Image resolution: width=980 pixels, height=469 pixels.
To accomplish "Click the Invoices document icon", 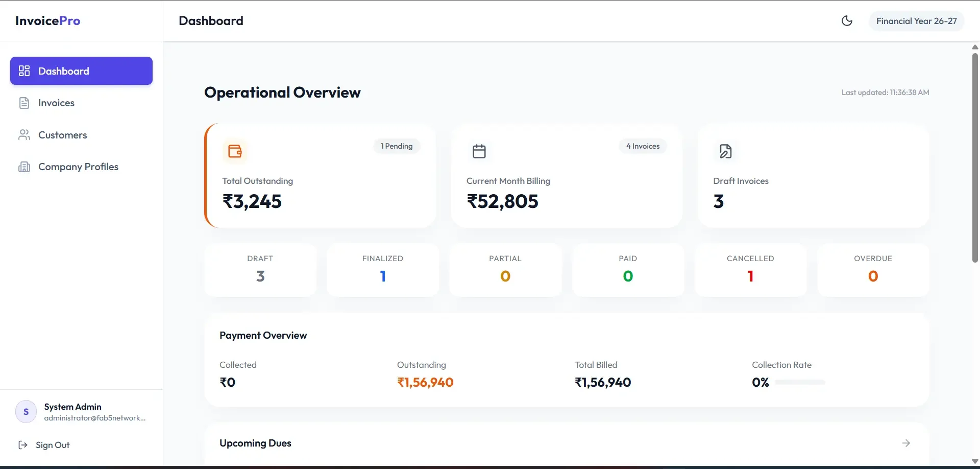I will click(24, 103).
